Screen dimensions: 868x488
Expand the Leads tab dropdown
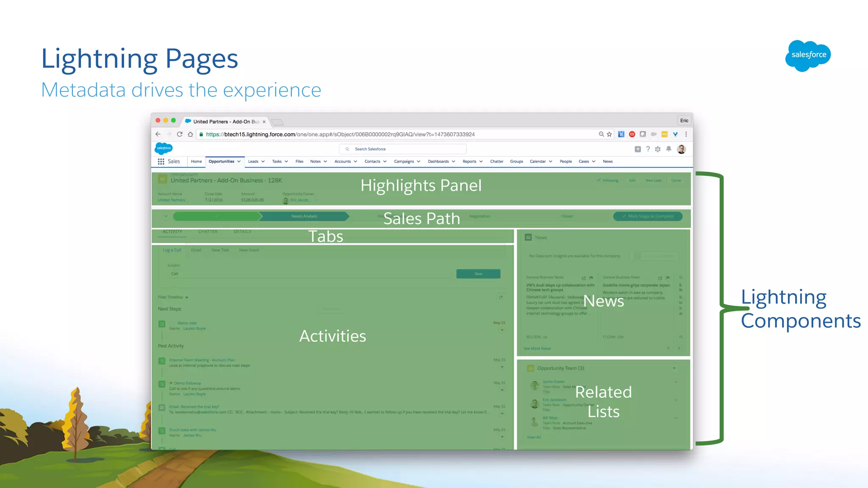tap(263, 161)
